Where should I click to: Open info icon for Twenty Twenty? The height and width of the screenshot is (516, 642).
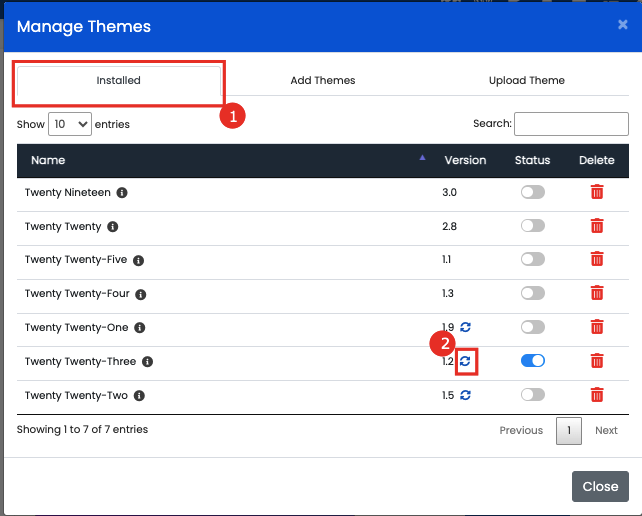point(113,226)
